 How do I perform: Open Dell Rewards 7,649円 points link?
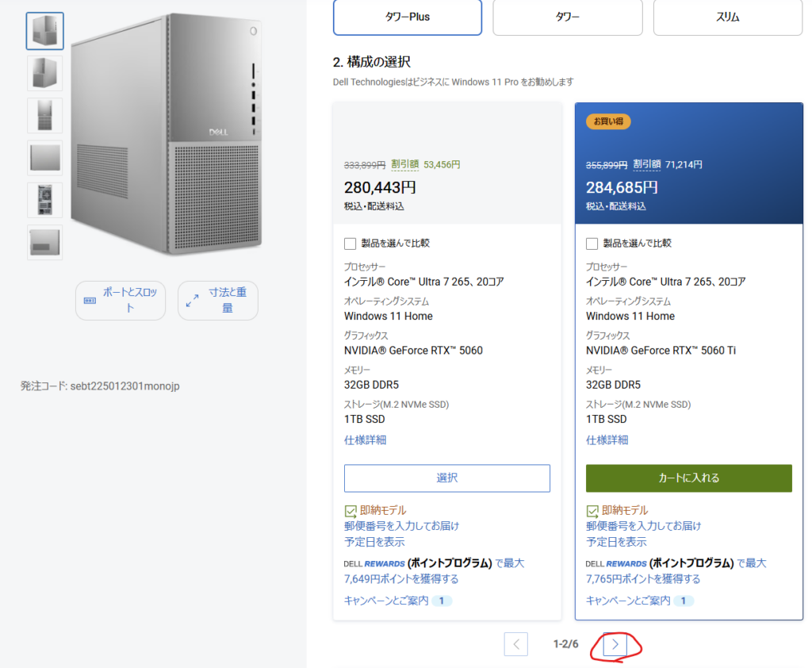pyautogui.click(x=434, y=570)
